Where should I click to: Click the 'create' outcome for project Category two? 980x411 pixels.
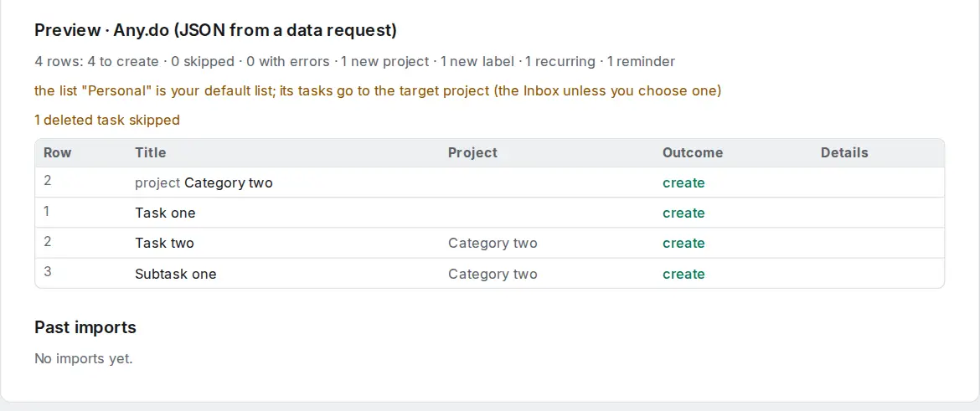[x=683, y=183]
